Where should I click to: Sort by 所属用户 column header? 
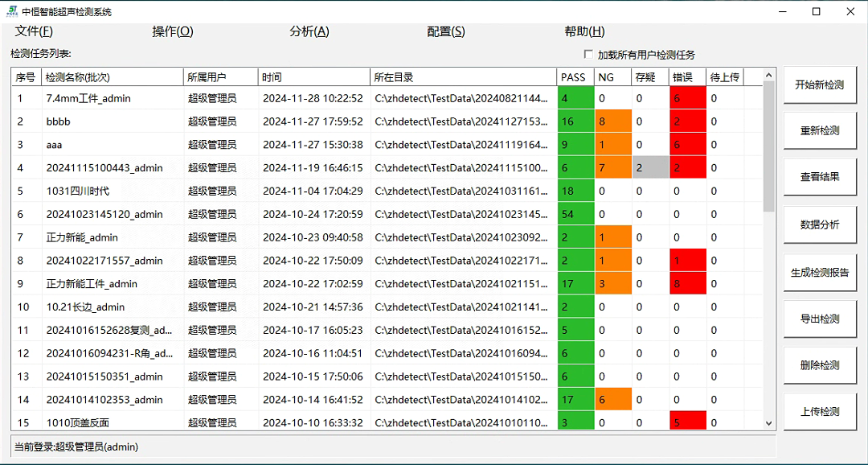tap(221, 77)
